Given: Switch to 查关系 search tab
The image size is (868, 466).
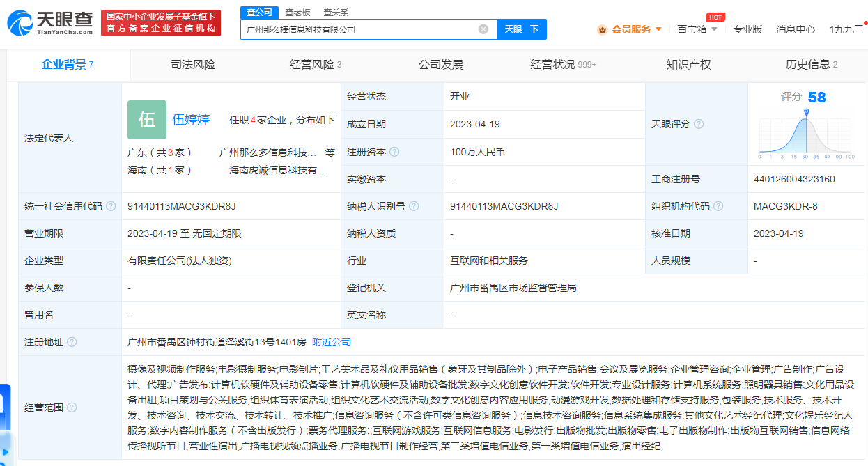Looking at the screenshot, I should (336, 13).
